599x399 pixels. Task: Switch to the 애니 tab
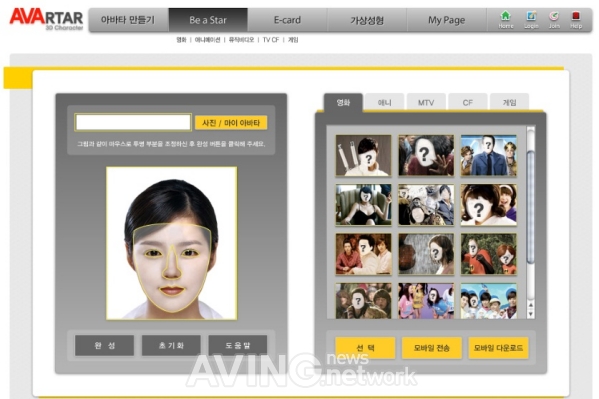point(384,102)
